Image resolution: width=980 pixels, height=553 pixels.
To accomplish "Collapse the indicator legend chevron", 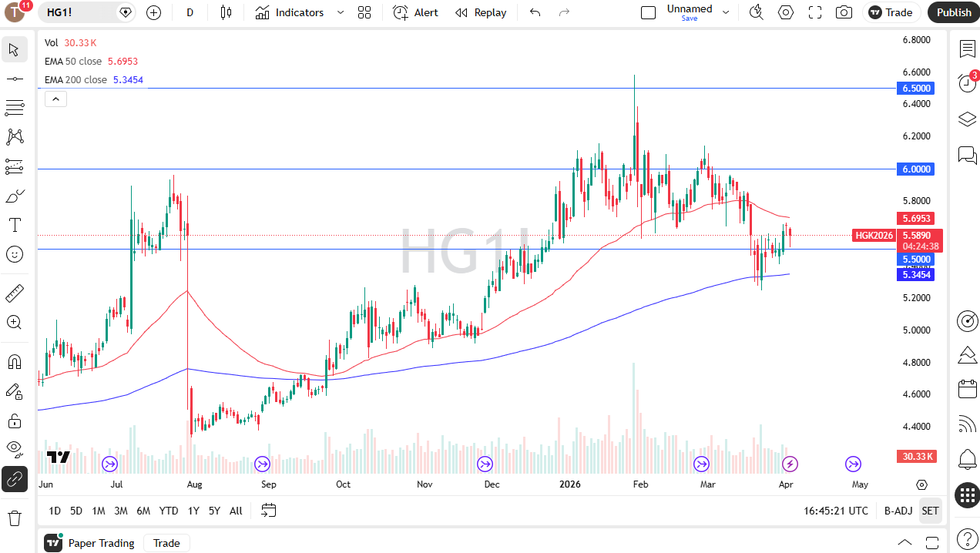I will tap(56, 99).
